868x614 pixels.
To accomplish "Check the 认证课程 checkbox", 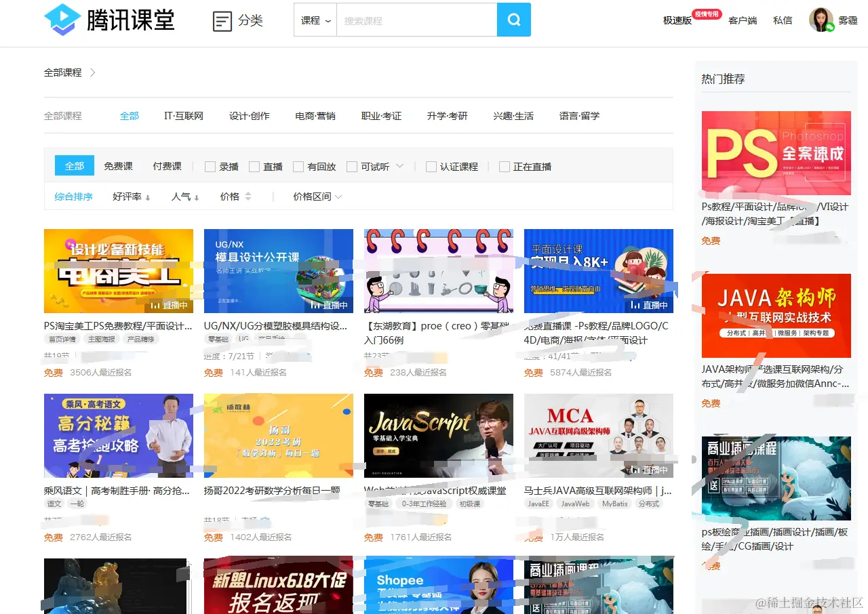I will [431, 167].
